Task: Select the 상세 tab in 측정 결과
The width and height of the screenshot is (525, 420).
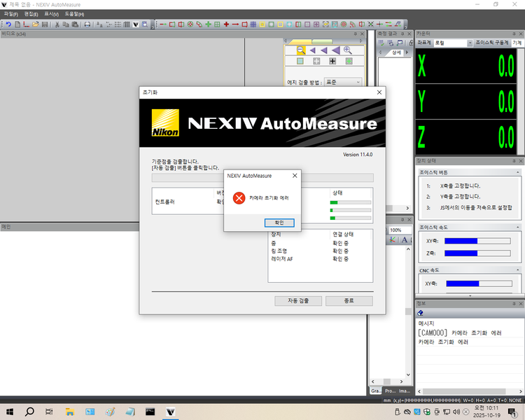Action: [396, 52]
